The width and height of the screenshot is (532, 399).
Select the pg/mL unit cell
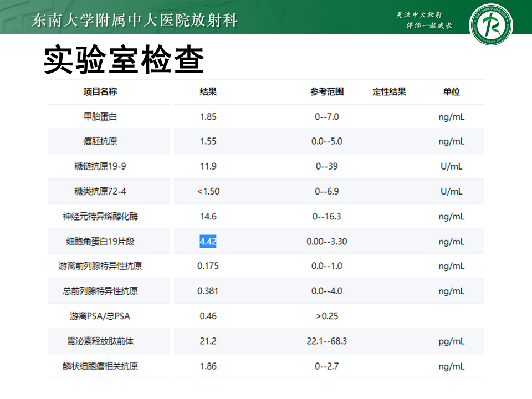[x=452, y=341]
